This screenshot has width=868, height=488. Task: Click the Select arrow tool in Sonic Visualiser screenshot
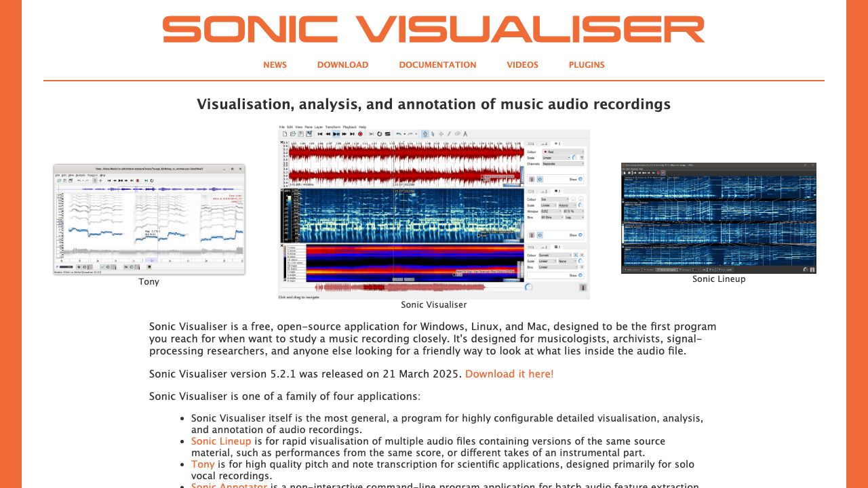click(433, 134)
